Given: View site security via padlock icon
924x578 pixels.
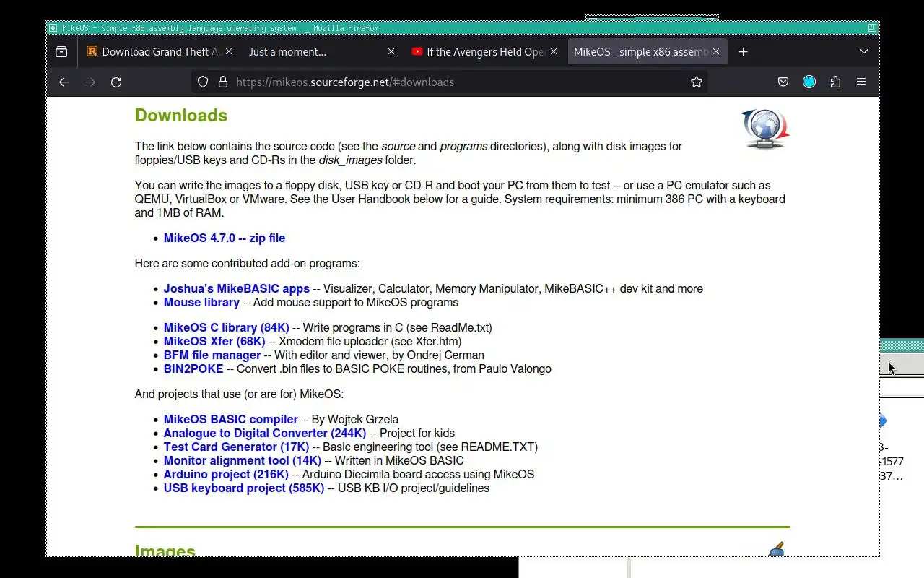Looking at the screenshot, I should point(222,82).
